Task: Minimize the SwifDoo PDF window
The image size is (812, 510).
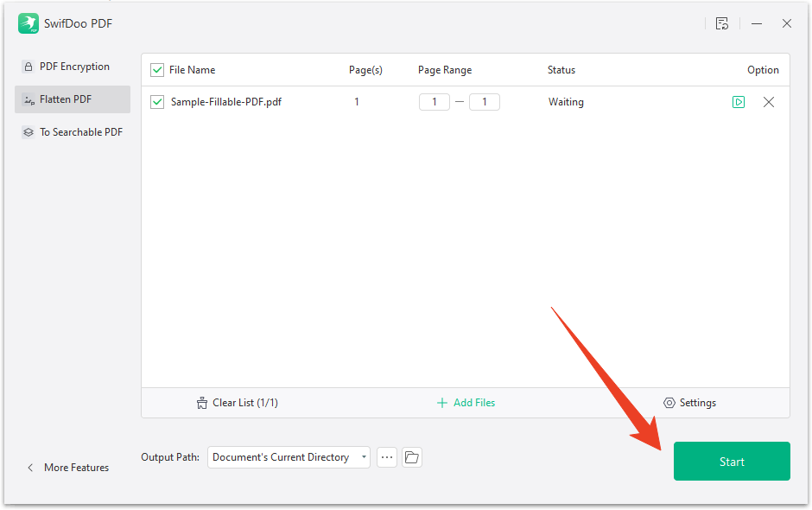Action: tap(757, 23)
